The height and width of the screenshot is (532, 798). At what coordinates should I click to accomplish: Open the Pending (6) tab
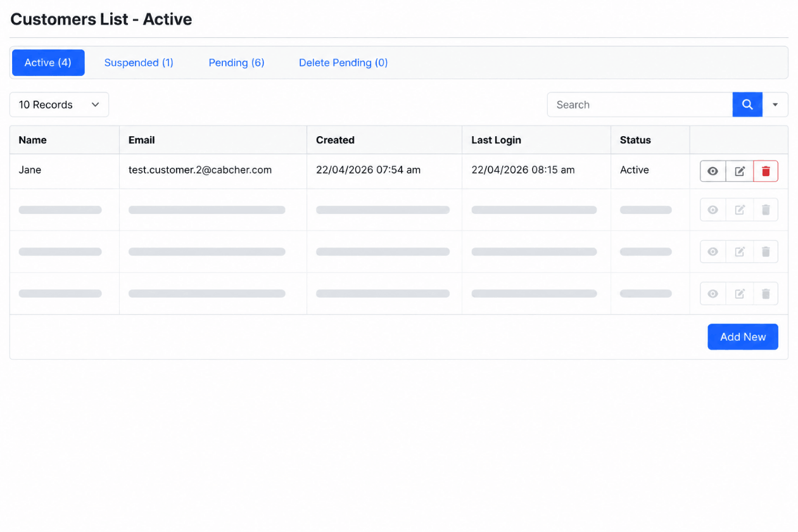click(x=237, y=63)
